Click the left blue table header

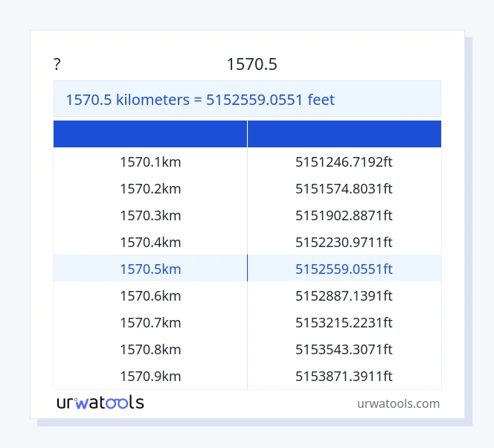pyautogui.click(x=150, y=134)
